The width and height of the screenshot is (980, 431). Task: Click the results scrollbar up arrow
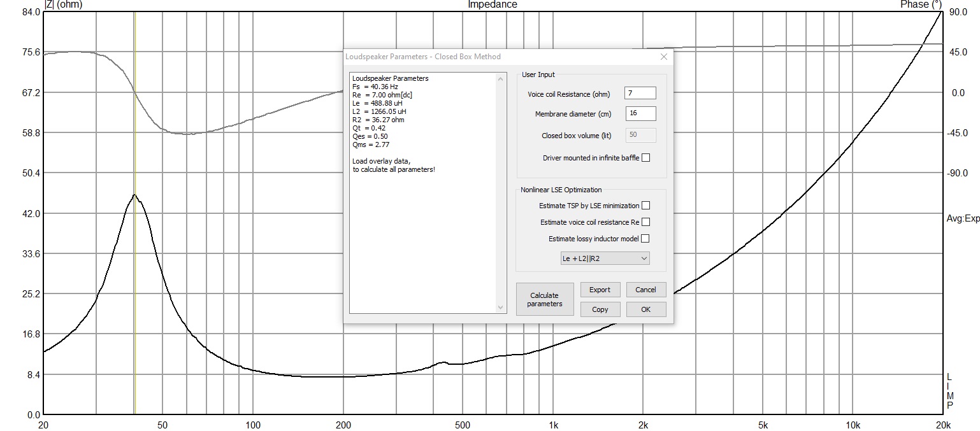click(500, 78)
